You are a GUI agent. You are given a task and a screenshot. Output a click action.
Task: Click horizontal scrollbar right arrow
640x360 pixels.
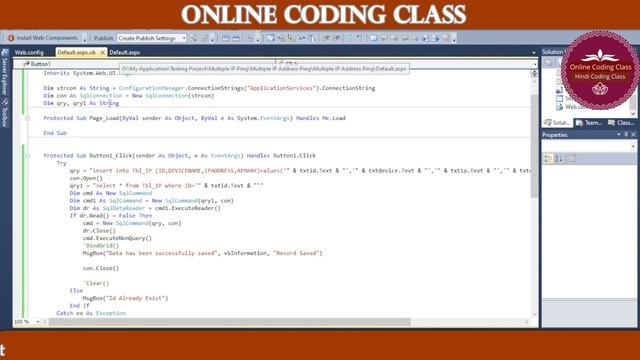pos(527,322)
